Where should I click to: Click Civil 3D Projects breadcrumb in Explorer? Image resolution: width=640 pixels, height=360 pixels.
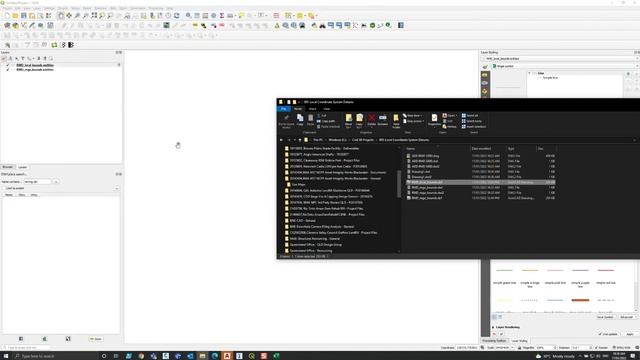pos(363,140)
